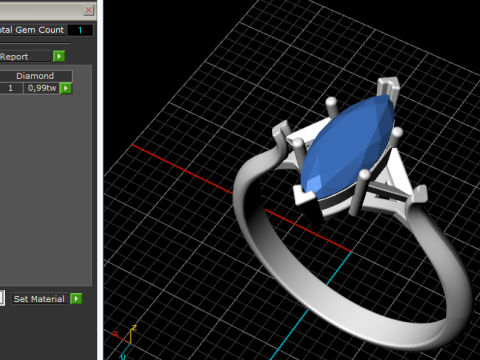Image resolution: width=480 pixels, height=360 pixels.
Task: Select the blue marquise gem in viewport
Action: click(x=347, y=147)
